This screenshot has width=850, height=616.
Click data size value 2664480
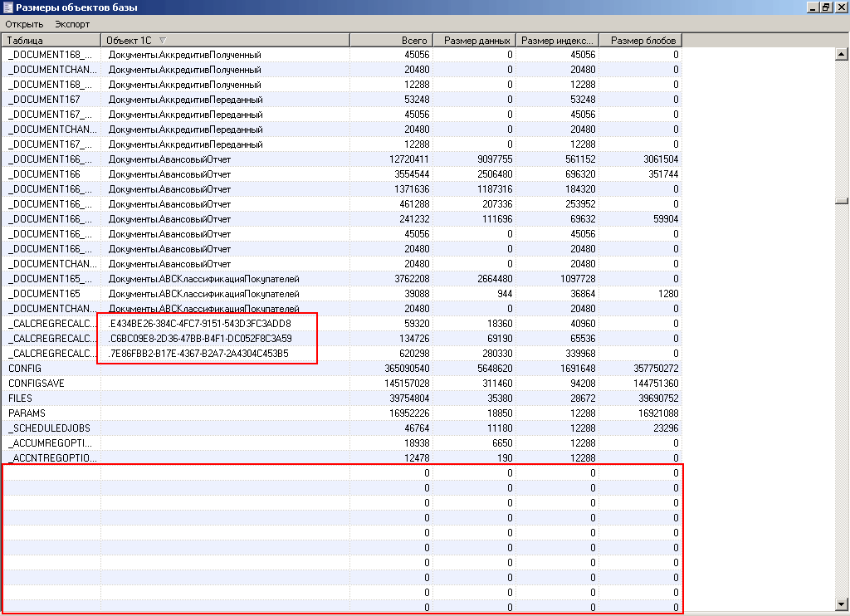click(x=495, y=279)
